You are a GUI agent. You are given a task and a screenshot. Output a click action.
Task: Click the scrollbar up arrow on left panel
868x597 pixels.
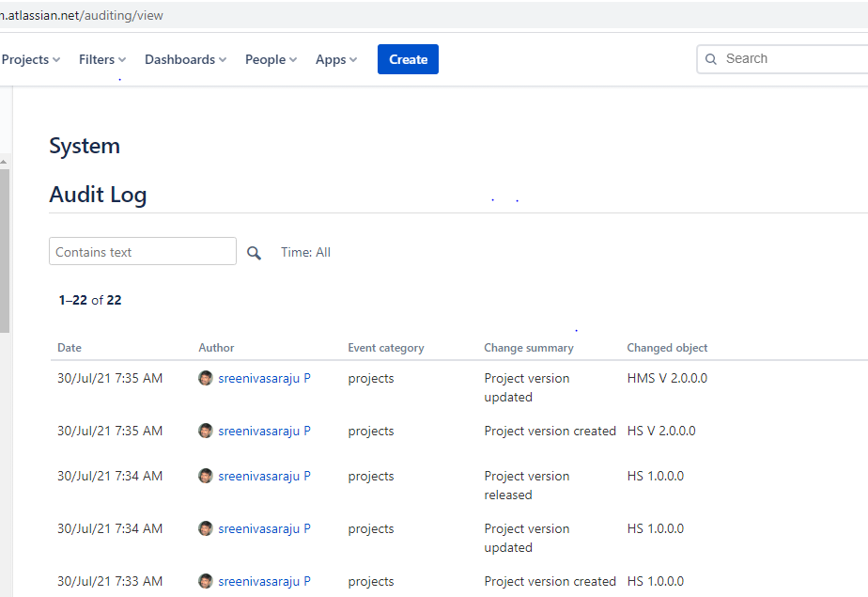tap(4, 162)
